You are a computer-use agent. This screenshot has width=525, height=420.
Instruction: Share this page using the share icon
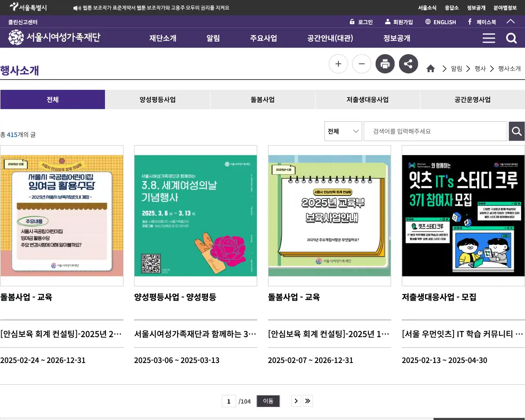click(408, 64)
